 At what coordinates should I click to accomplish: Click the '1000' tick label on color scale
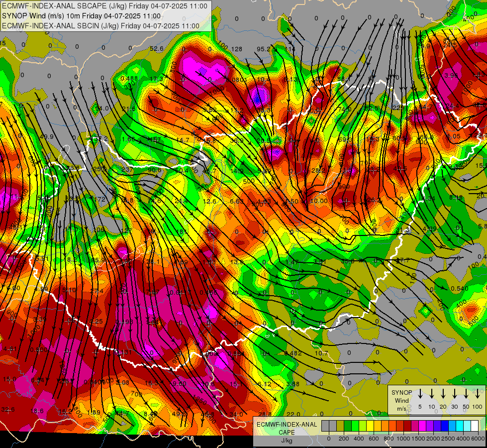point(403,439)
